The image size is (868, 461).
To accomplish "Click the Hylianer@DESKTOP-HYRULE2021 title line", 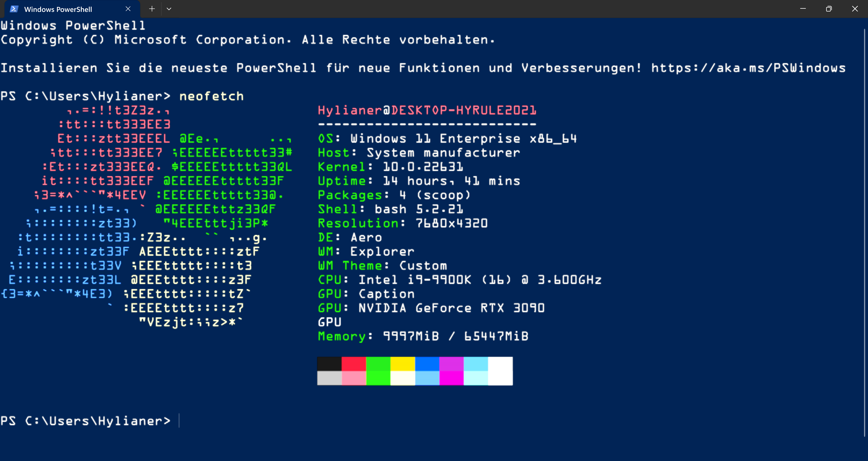I will coord(427,111).
